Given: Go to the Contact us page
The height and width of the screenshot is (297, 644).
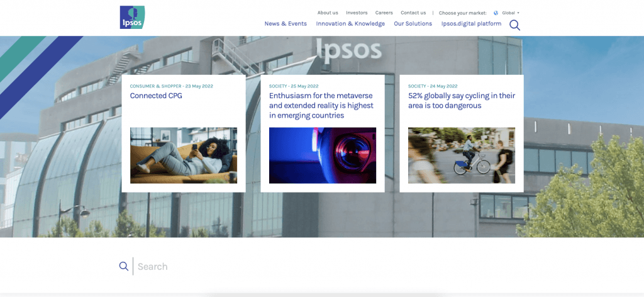Looking at the screenshot, I should (x=413, y=13).
